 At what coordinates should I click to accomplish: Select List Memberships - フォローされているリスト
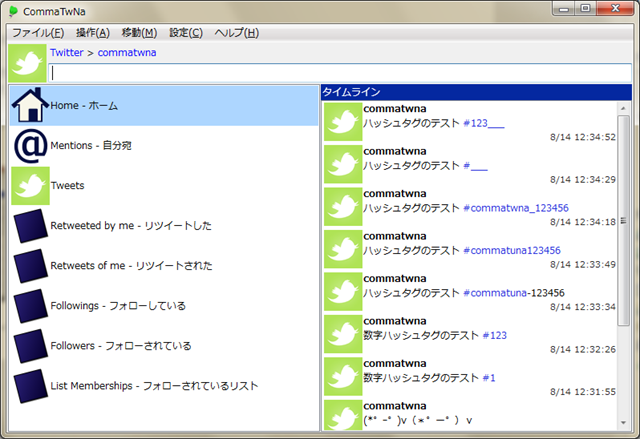tap(164, 386)
